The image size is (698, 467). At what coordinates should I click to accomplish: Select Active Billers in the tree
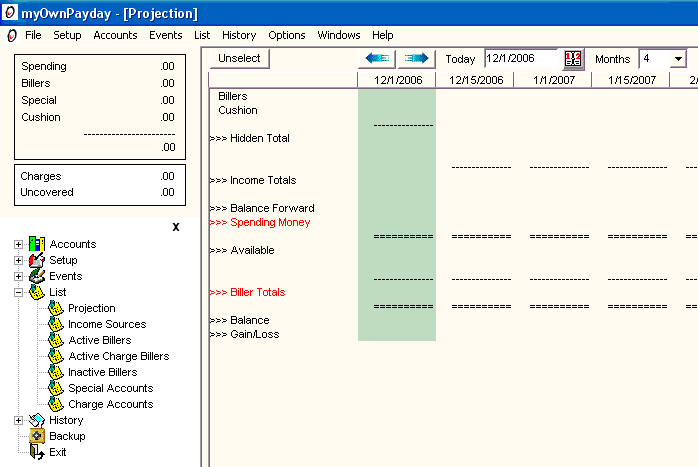(x=100, y=340)
